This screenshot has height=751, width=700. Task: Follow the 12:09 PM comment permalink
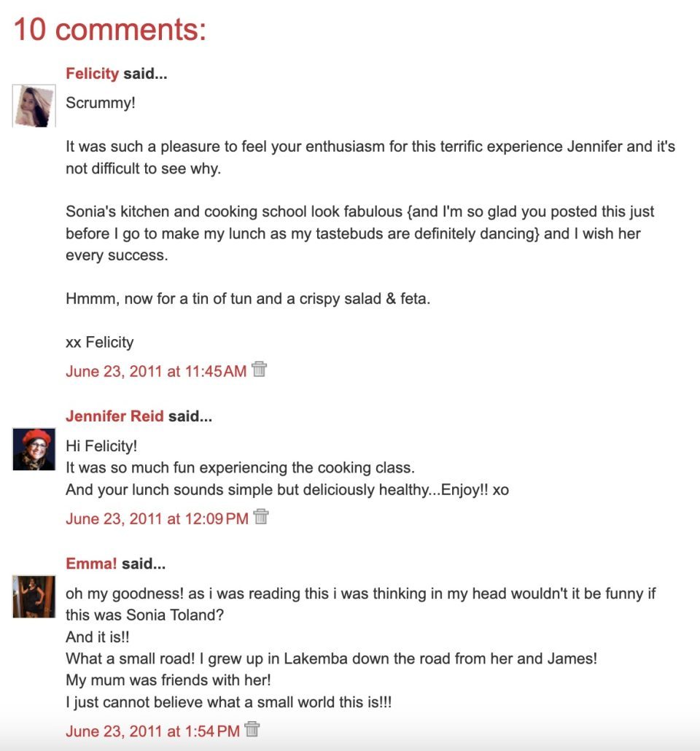click(157, 518)
